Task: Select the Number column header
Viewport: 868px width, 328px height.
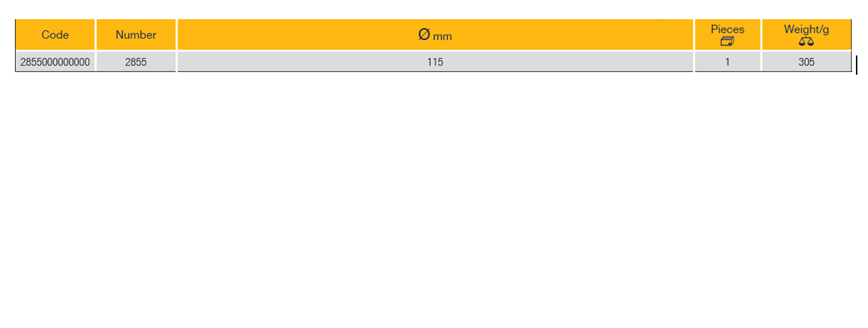Action: (x=136, y=35)
